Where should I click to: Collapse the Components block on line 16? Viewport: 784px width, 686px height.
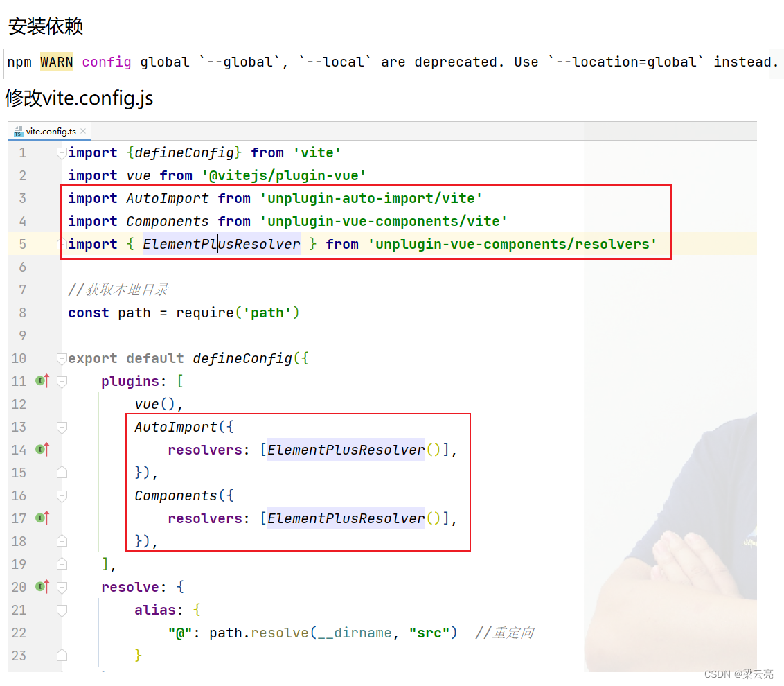pos(62,495)
